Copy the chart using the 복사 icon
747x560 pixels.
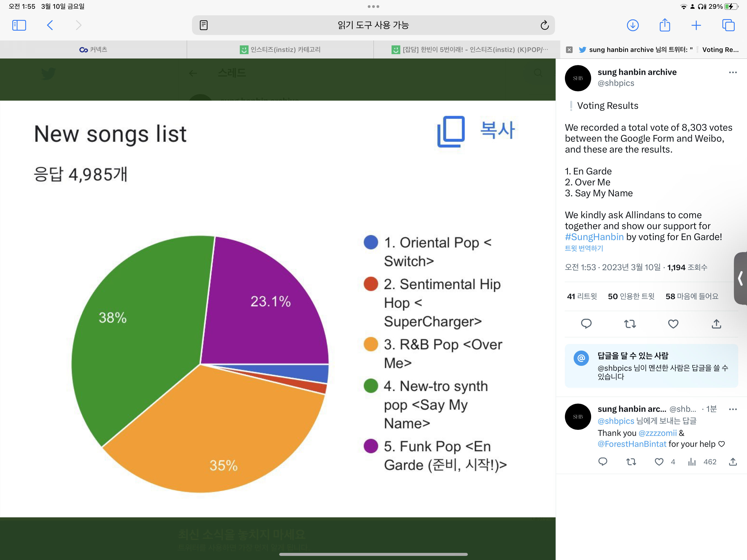(x=451, y=132)
